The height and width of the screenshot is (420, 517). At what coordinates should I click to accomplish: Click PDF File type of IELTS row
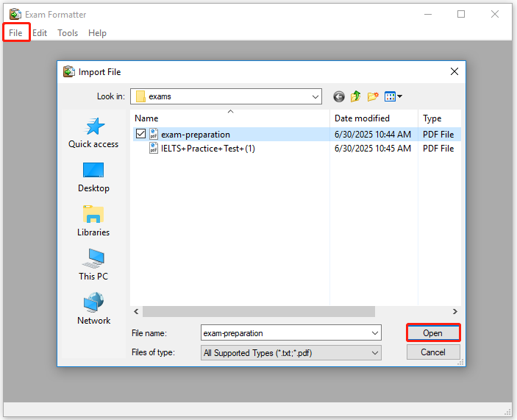click(438, 149)
